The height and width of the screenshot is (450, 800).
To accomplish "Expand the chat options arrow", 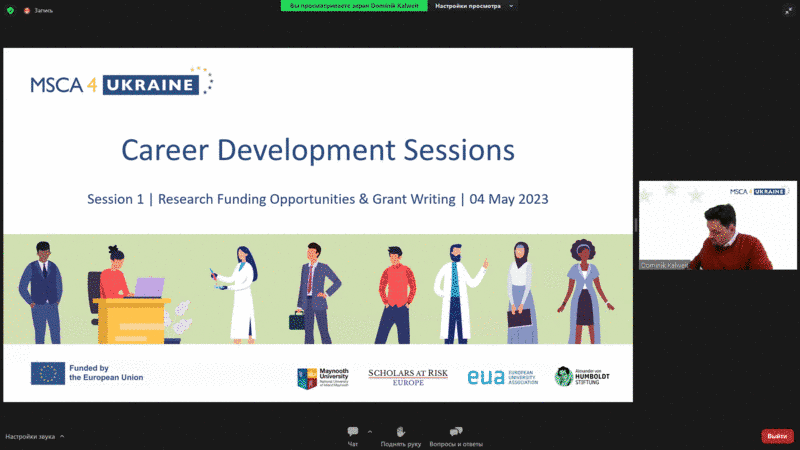I will click(370, 432).
